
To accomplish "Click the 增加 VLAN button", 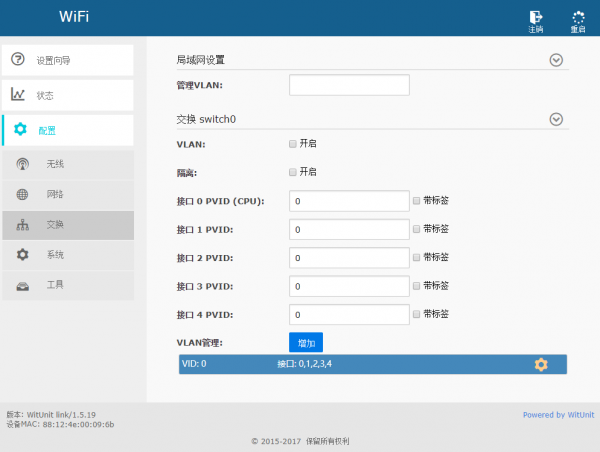I will [x=306, y=342].
